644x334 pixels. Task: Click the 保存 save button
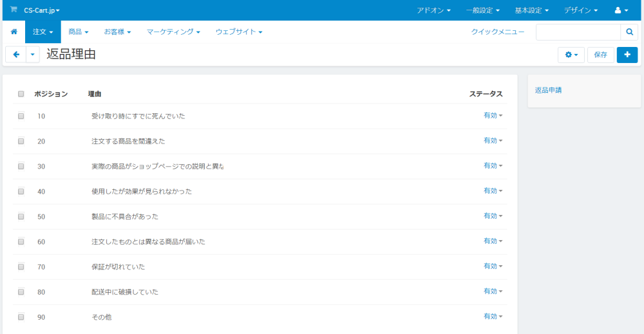600,55
